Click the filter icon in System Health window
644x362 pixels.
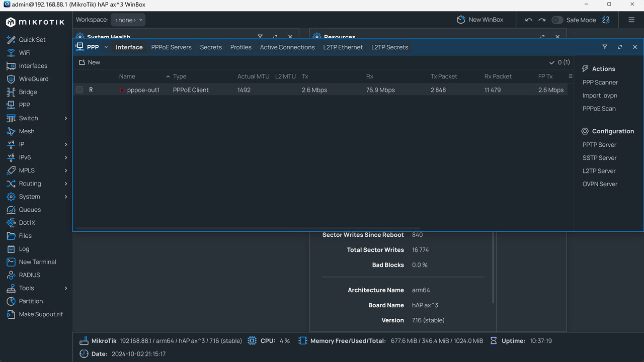(260, 37)
